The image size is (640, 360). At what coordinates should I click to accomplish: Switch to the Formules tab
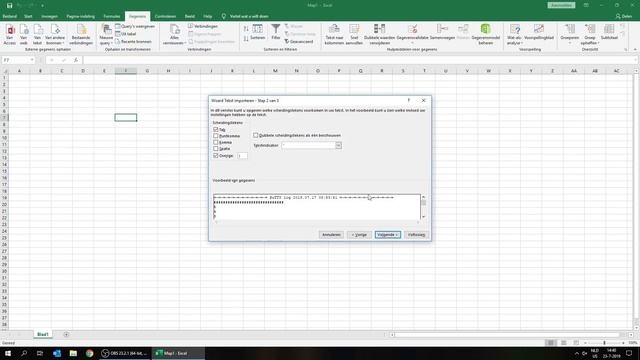coord(111,16)
